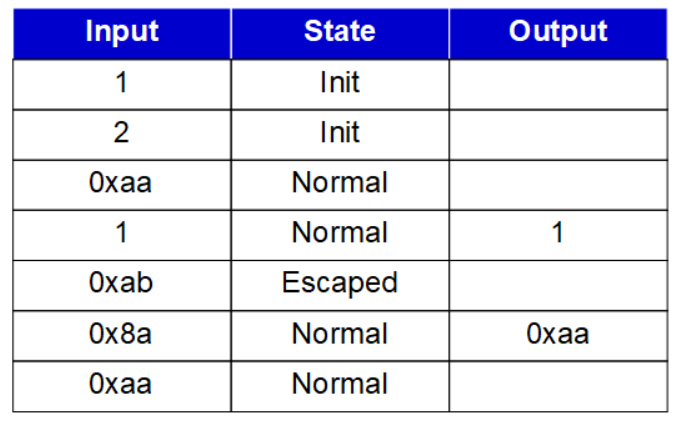
Task: Click empty Output cell in "Escaped" row
Action: coord(557,283)
